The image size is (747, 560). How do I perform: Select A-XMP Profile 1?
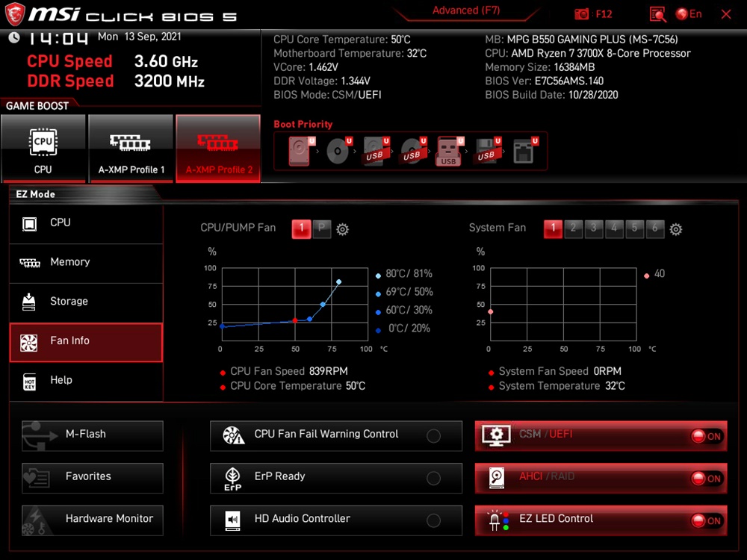tap(131, 149)
